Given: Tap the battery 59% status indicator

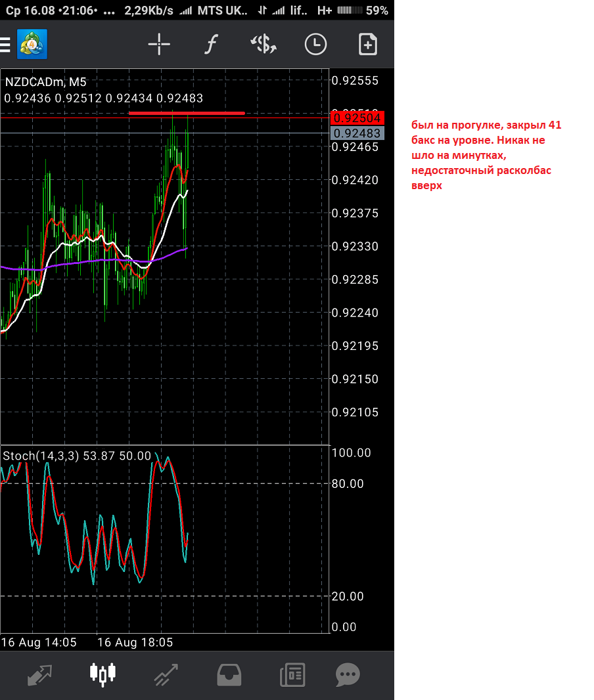Looking at the screenshot, I should [x=363, y=11].
